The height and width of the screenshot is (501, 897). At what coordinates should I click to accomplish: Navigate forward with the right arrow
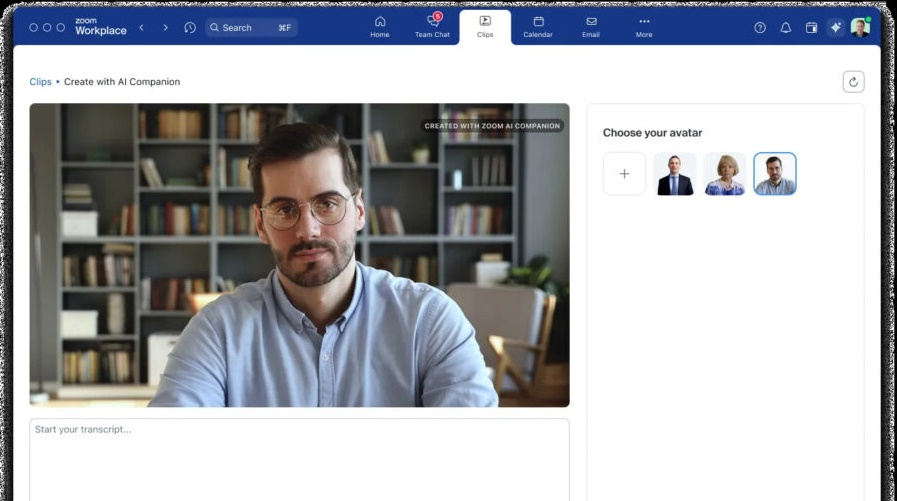[x=165, y=28]
